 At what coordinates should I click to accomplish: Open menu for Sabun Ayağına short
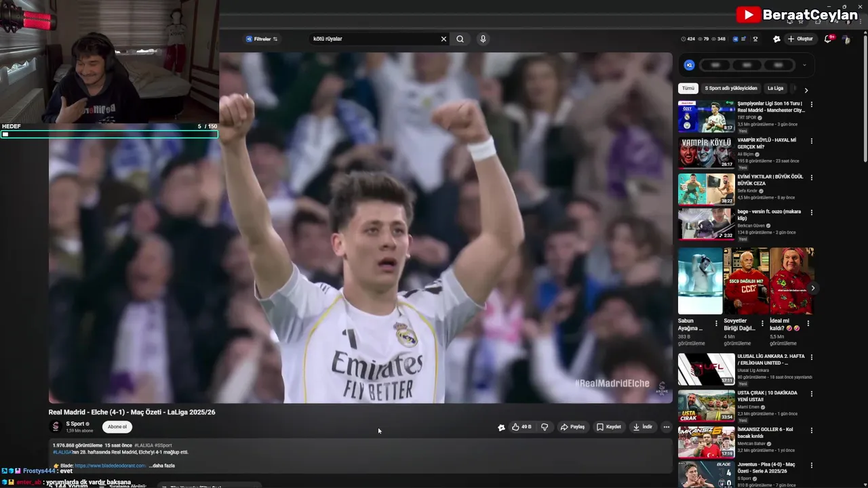pyautogui.click(x=716, y=323)
